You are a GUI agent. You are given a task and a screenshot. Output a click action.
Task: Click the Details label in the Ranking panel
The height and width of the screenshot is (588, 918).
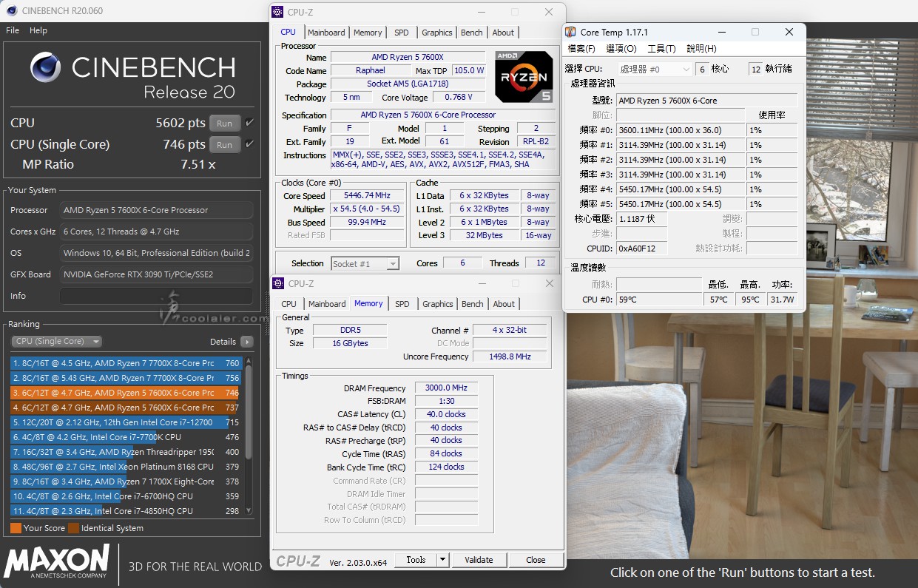(223, 342)
